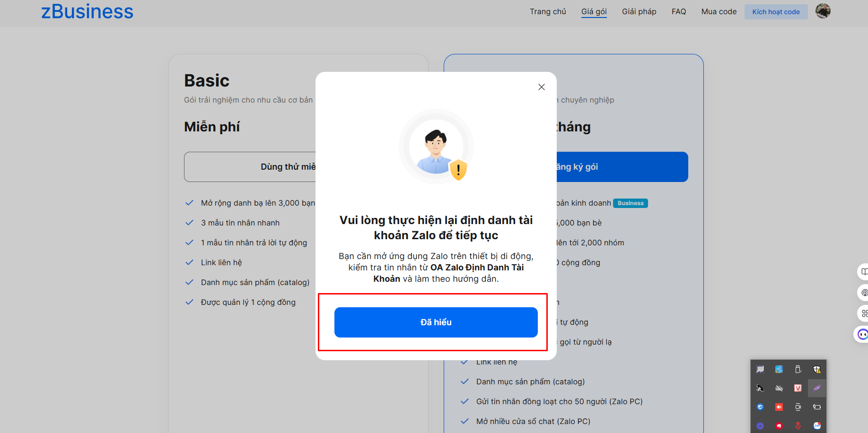This screenshot has height=433, width=868.
Task: Click '3 mẫu tin nhắn nhanh' feature
Action: coord(240,223)
